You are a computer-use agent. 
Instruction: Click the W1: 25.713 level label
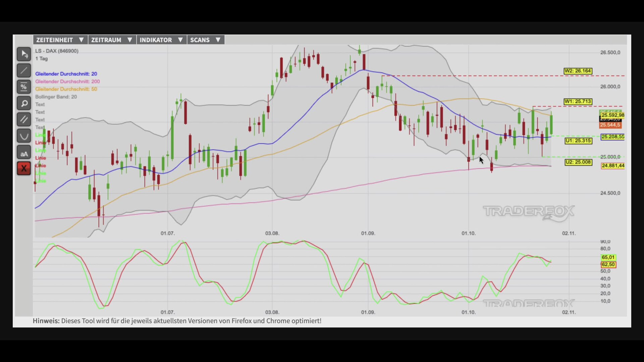point(578,102)
